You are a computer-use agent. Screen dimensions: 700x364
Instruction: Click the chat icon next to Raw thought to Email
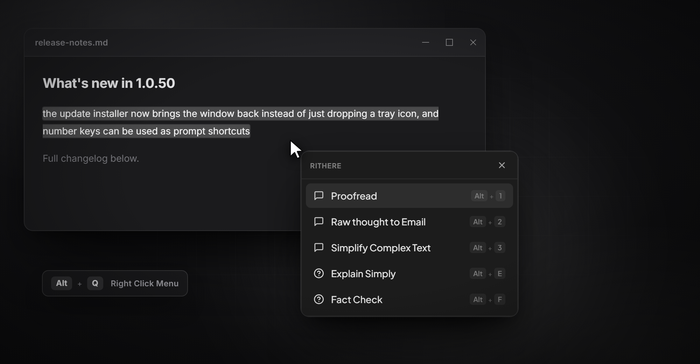319,222
